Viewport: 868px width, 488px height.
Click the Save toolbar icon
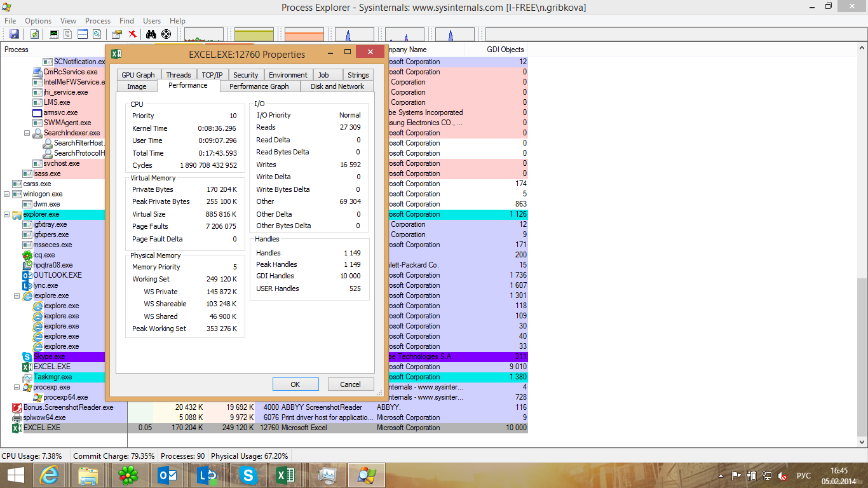(x=14, y=34)
